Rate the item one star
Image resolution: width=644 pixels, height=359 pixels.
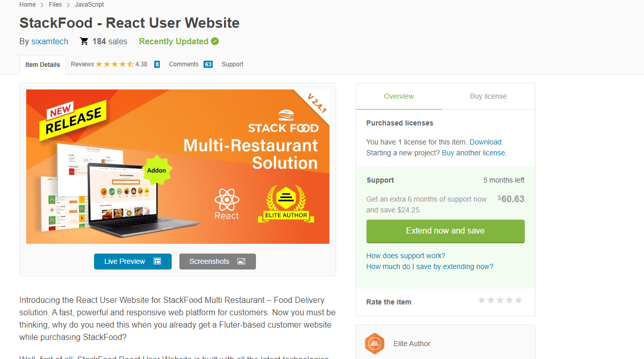pos(482,300)
